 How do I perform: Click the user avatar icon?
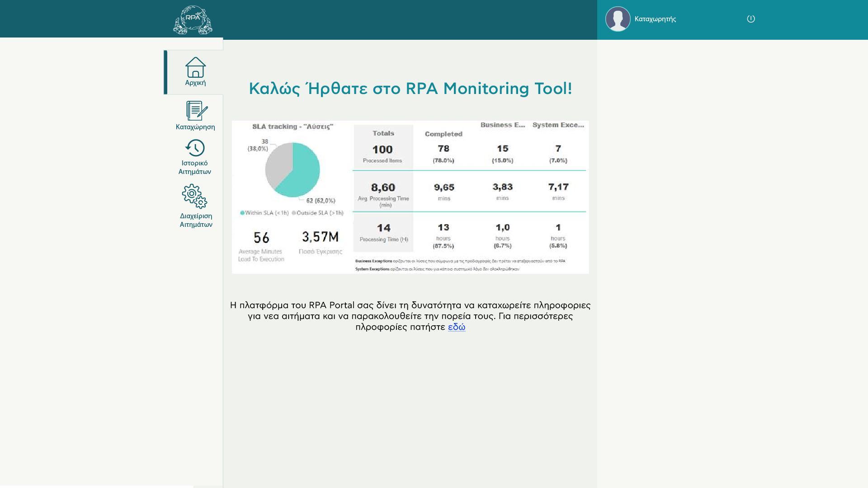pos(618,19)
